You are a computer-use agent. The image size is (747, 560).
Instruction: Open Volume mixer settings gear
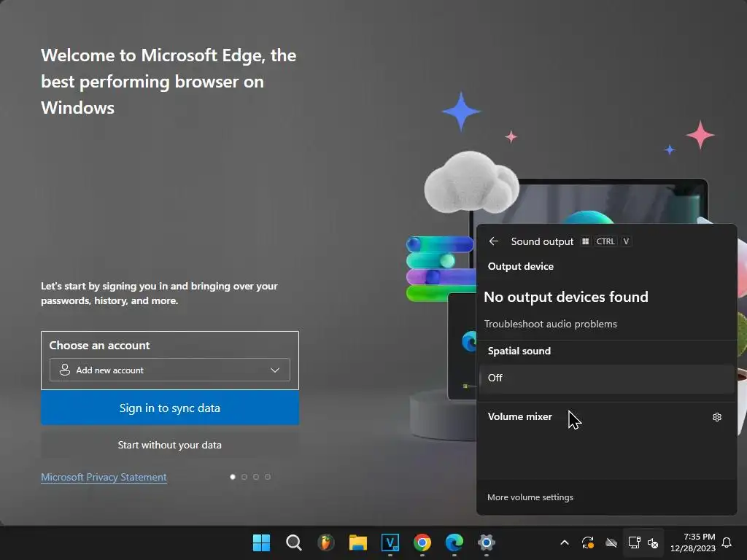[x=716, y=417]
